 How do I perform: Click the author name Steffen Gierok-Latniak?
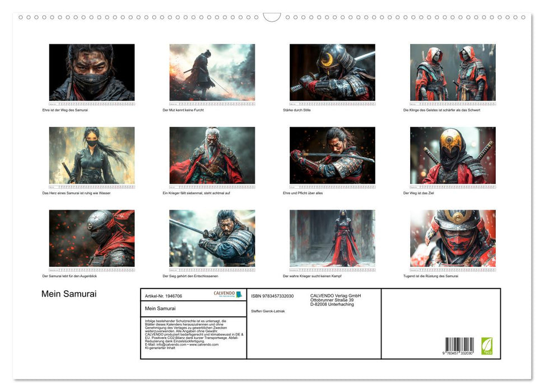coord(268,311)
